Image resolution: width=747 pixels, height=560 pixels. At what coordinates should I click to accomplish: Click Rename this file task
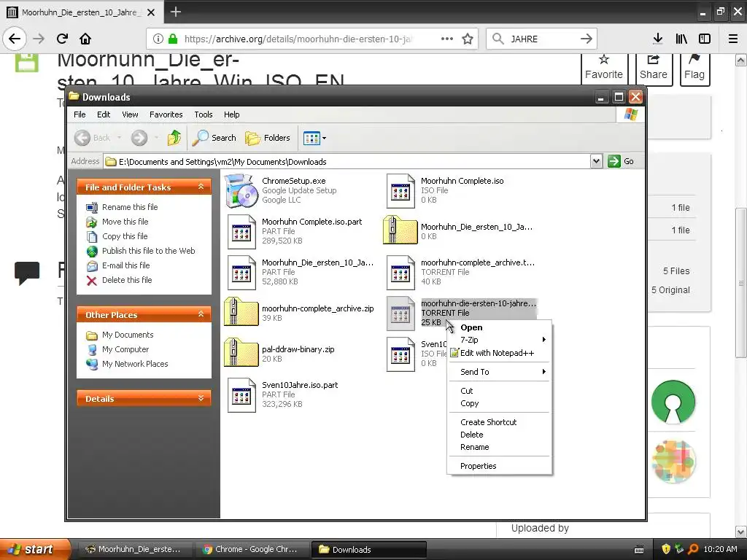(x=122, y=207)
